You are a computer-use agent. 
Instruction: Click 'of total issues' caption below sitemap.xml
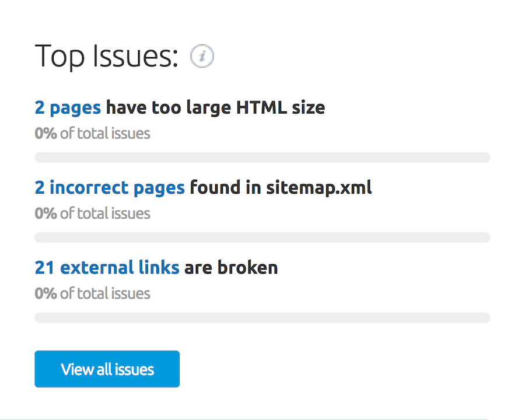[x=105, y=213]
